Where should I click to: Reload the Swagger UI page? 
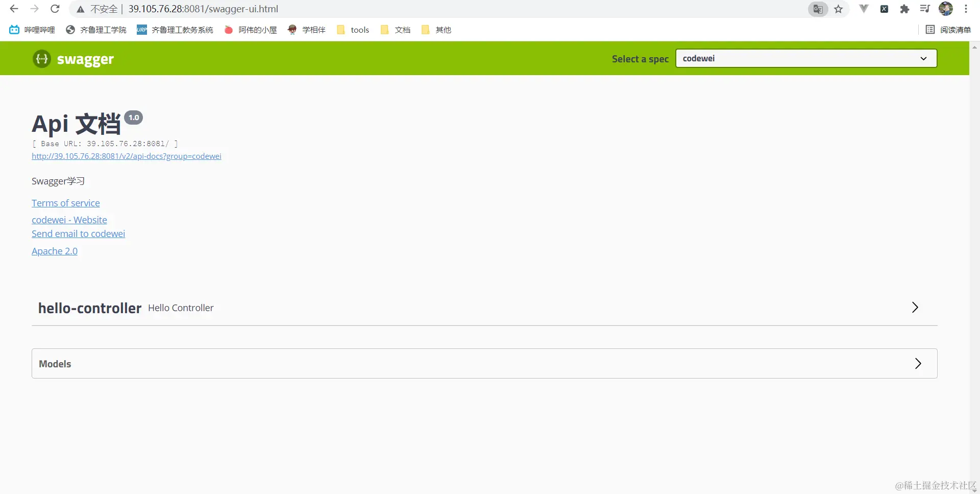(55, 9)
